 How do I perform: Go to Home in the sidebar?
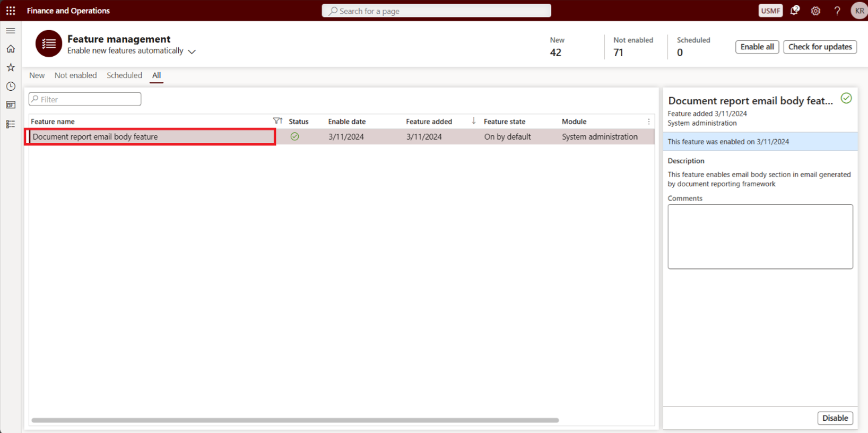[11, 49]
